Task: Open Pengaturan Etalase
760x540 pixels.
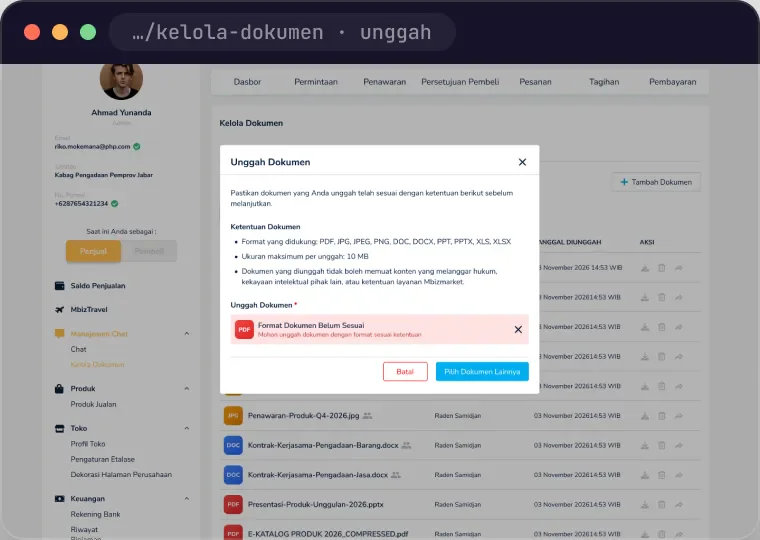Action: pos(103,459)
